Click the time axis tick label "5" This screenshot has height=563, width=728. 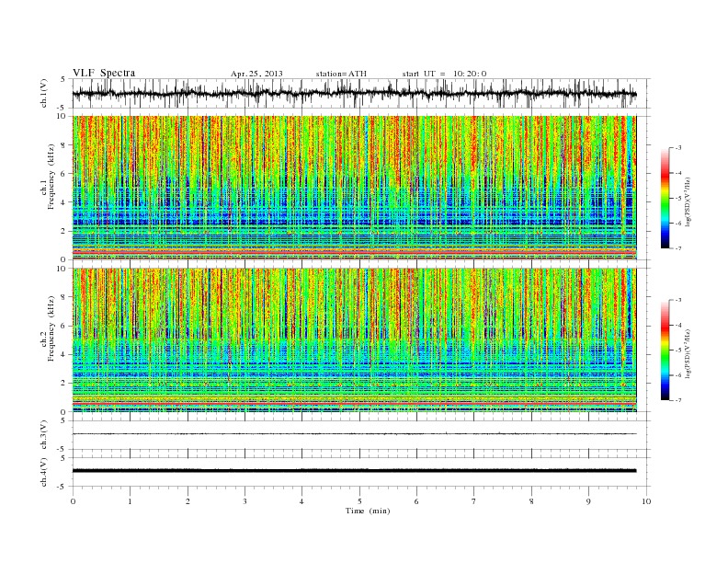359,501
